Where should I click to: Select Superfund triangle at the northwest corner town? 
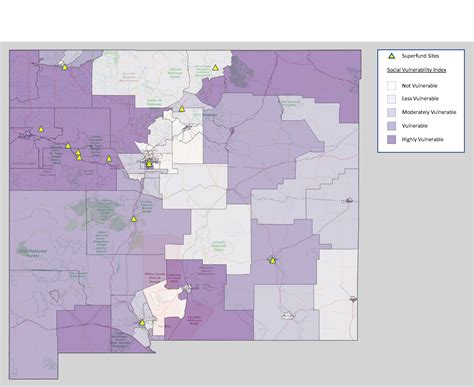point(65,67)
